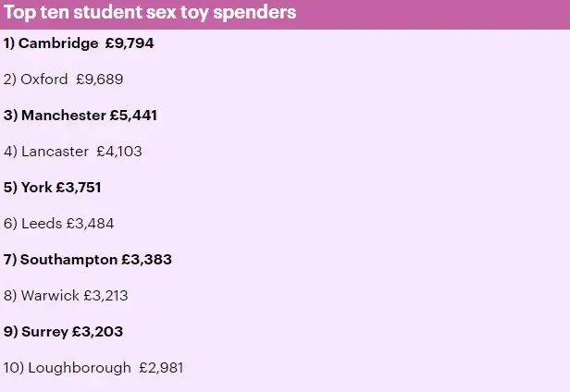Select the Loughborough entry name
This screenshot has width=570, height=392.
[x=80, y=368]
